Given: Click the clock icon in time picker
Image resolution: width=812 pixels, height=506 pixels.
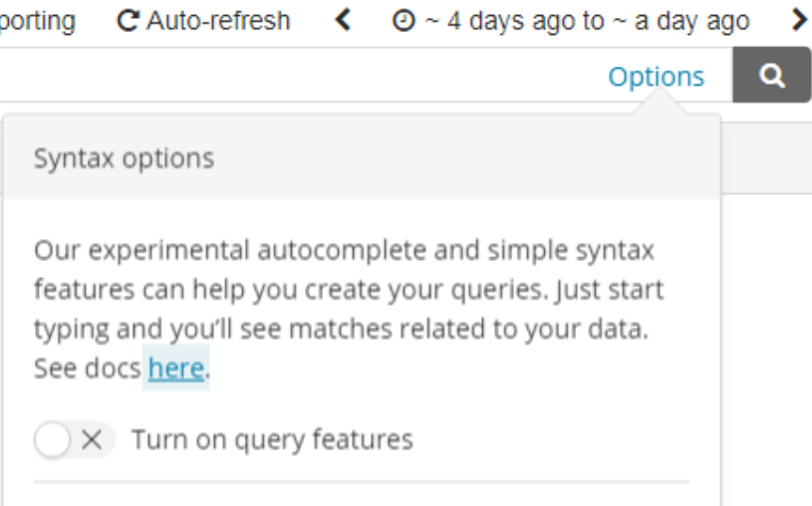Looking at the screenshot, I should pos(403,21).
